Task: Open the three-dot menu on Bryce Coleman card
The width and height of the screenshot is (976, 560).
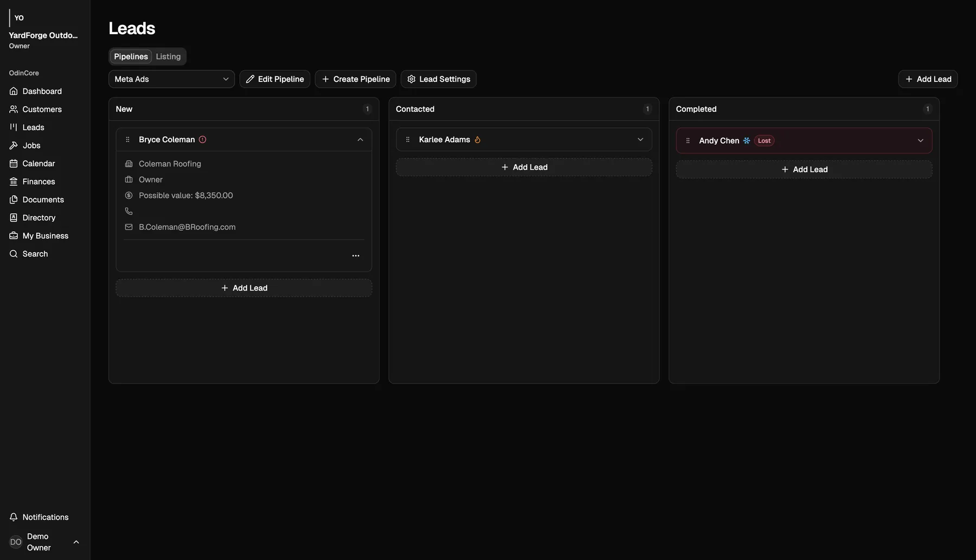Action: pyautogui.click(x=356, y=256)
